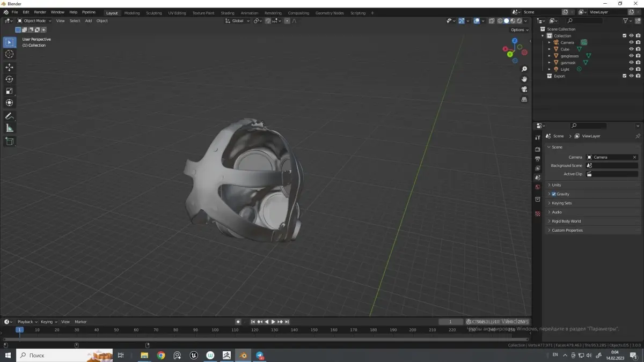Click the viewport pan hand icon
This screenshot has height=362, width=644.
click(524, 79)
